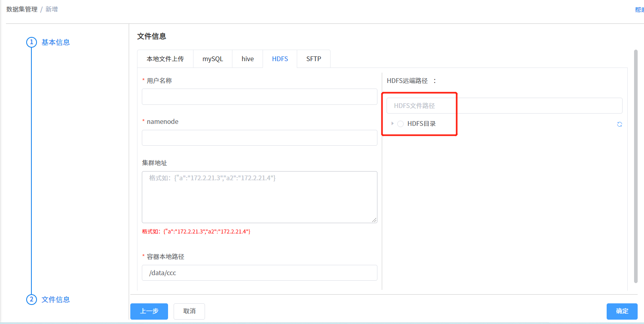Image resolution: width=644 pixels, height=324 pixels.
Task: Focus the 用户名称 input field
Action: point(259,96)
